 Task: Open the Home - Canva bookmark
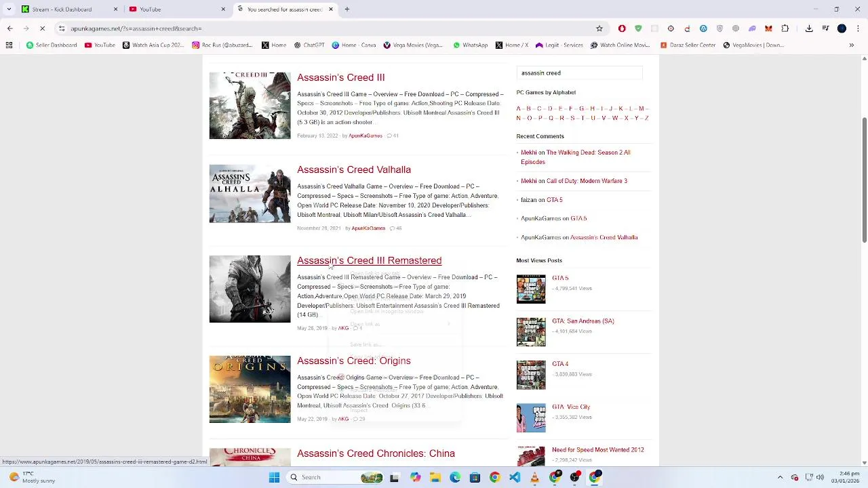pyautogui.click(x=354, y=45)
